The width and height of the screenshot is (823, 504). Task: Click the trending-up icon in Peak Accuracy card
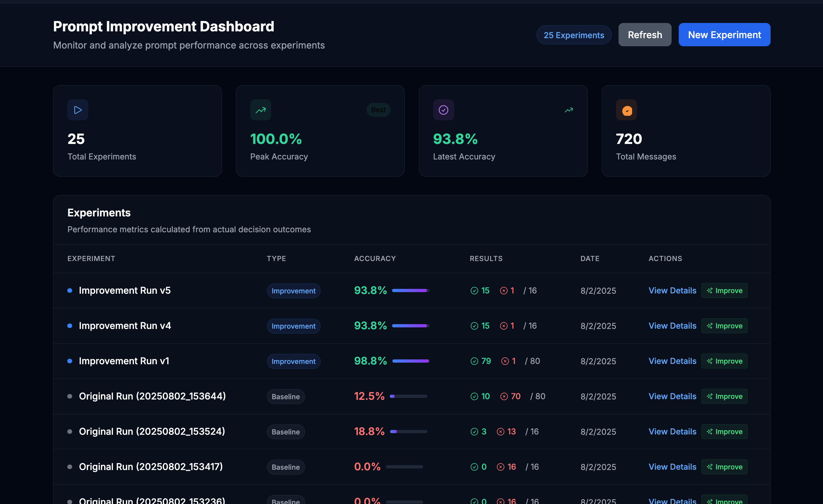tap(260, 110)
